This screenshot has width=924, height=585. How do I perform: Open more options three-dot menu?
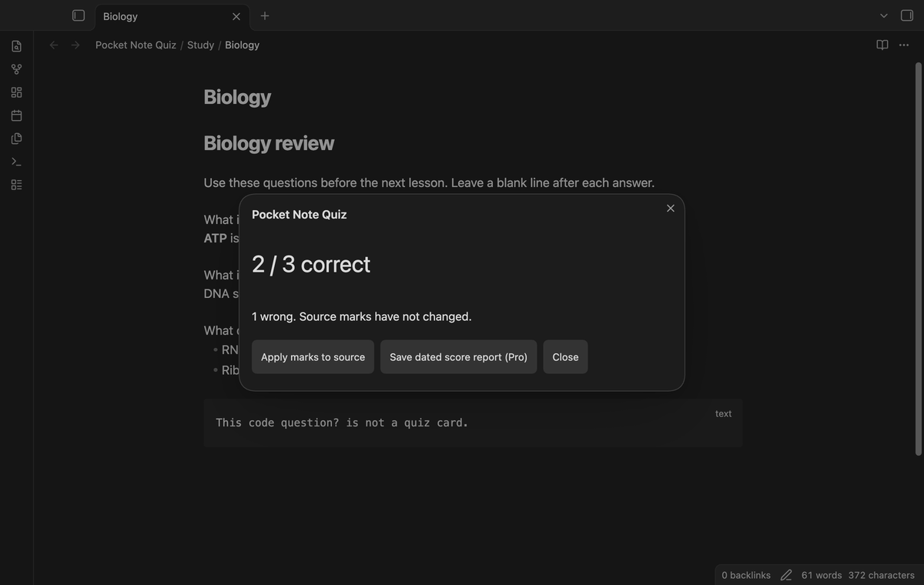click(904, 45)
